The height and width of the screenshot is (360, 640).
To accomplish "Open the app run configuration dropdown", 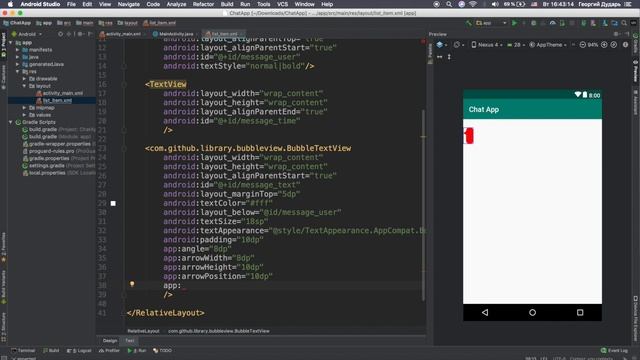I will click(x=491, y=23).
